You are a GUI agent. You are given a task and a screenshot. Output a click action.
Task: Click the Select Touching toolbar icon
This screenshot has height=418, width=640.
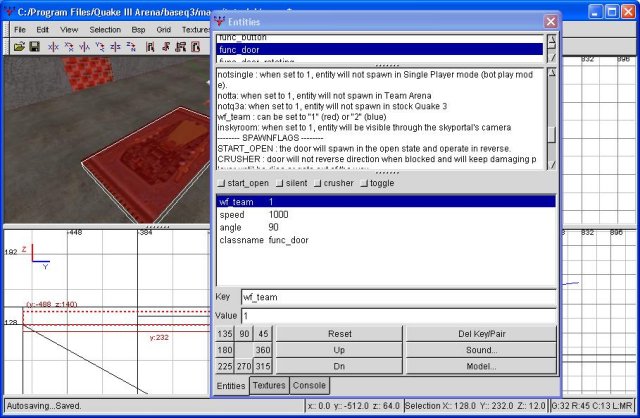[165, 47]
